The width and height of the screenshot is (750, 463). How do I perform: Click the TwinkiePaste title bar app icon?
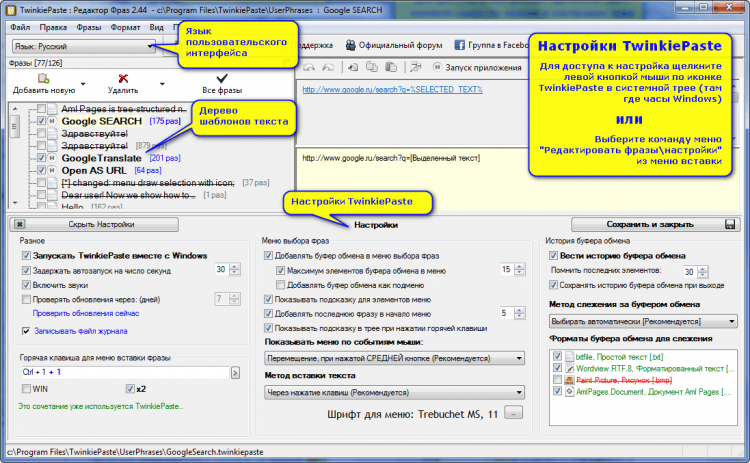point(11,10)
